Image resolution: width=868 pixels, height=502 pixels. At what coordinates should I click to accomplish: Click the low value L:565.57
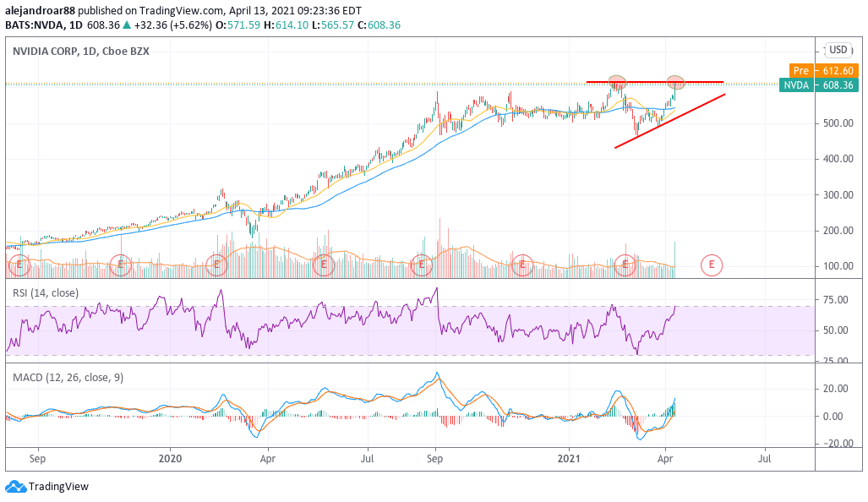[x=333, y=25]
